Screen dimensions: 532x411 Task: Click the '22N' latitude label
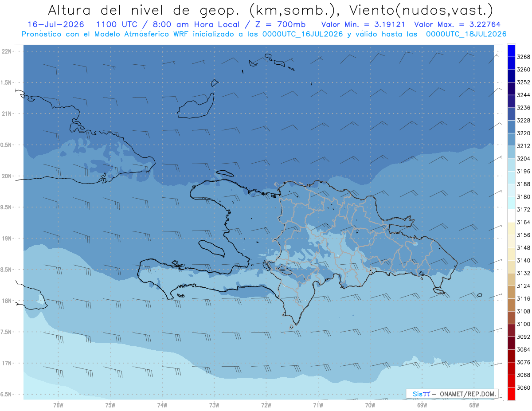8,51
